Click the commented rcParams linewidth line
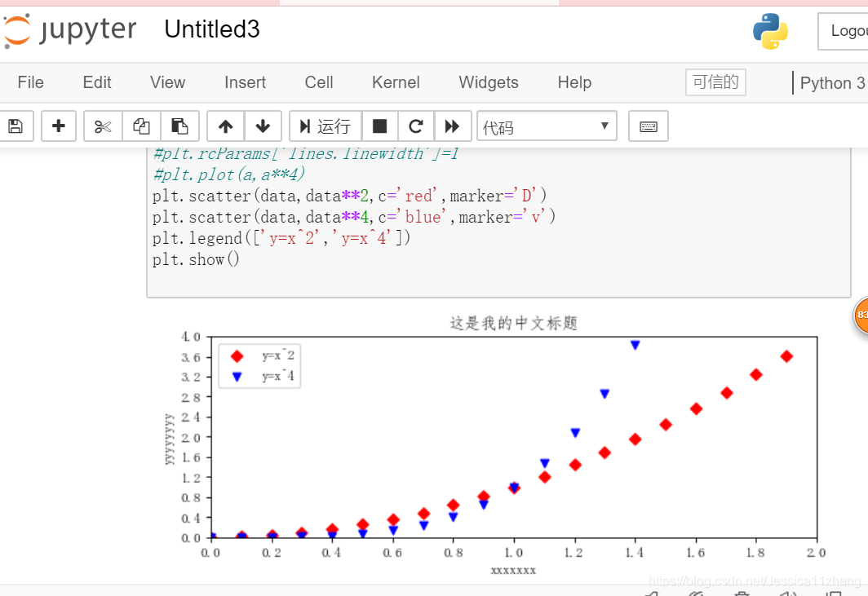Image resolution: width=868 pixels, height=596 pixels. (x=306, y=153)
